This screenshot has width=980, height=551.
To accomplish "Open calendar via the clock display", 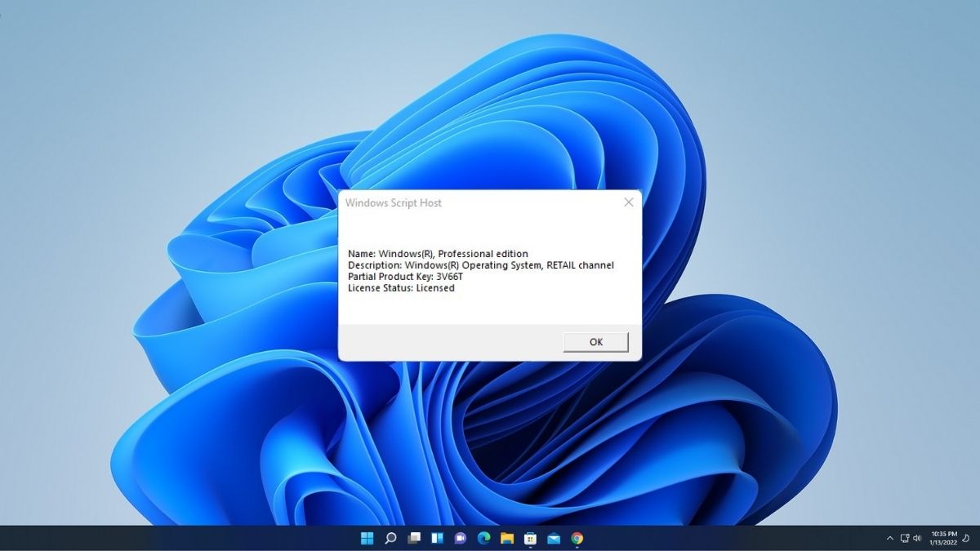I will pyautogui.click(x=943, y=538).
